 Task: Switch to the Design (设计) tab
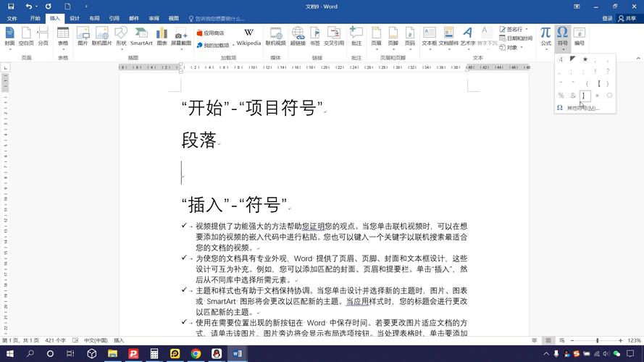(75, 19)
